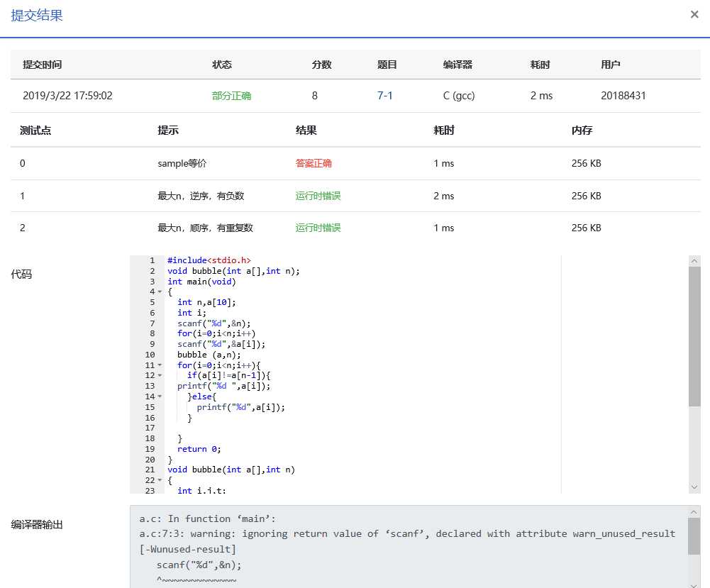Click the 内存 column header

click(x=582, y=131)
